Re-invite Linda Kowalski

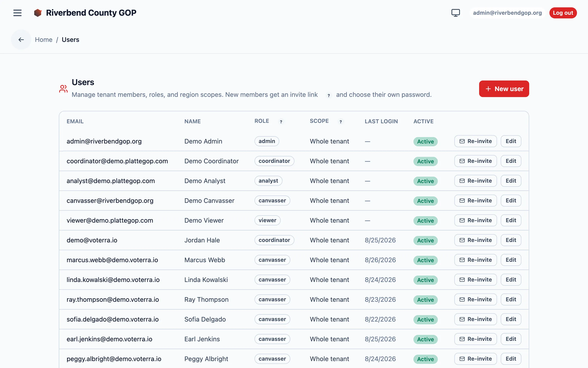(475, 280)
